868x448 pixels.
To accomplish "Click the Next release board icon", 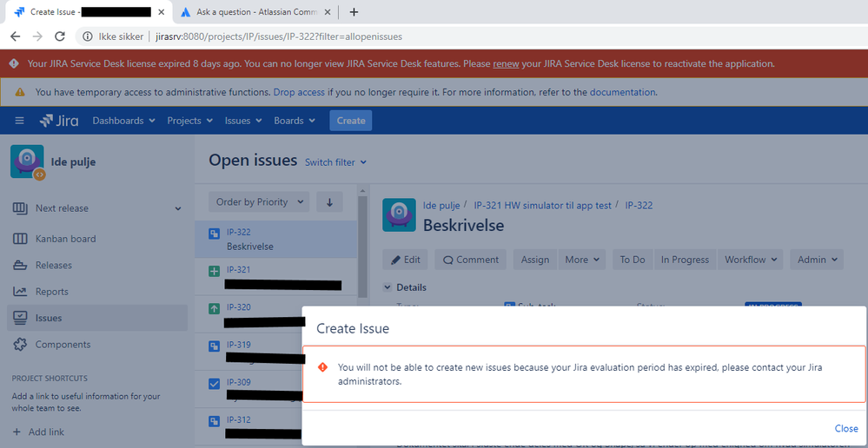I will pyautogui.click(x=20, y=208).
